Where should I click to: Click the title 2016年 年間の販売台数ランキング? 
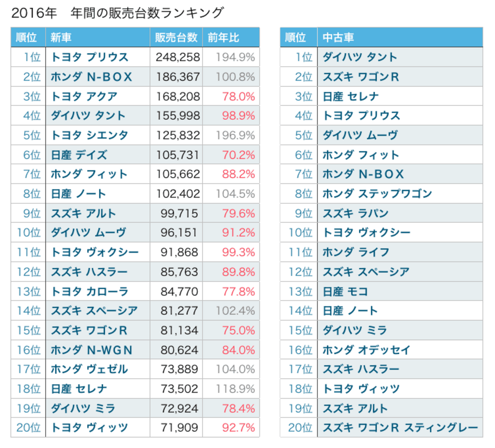pos(117,13)
